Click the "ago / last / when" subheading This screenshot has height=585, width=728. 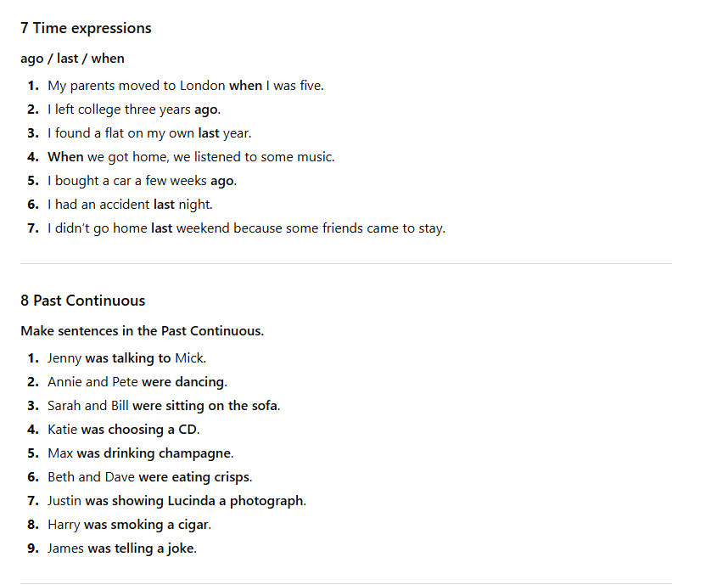click(72, 59)
